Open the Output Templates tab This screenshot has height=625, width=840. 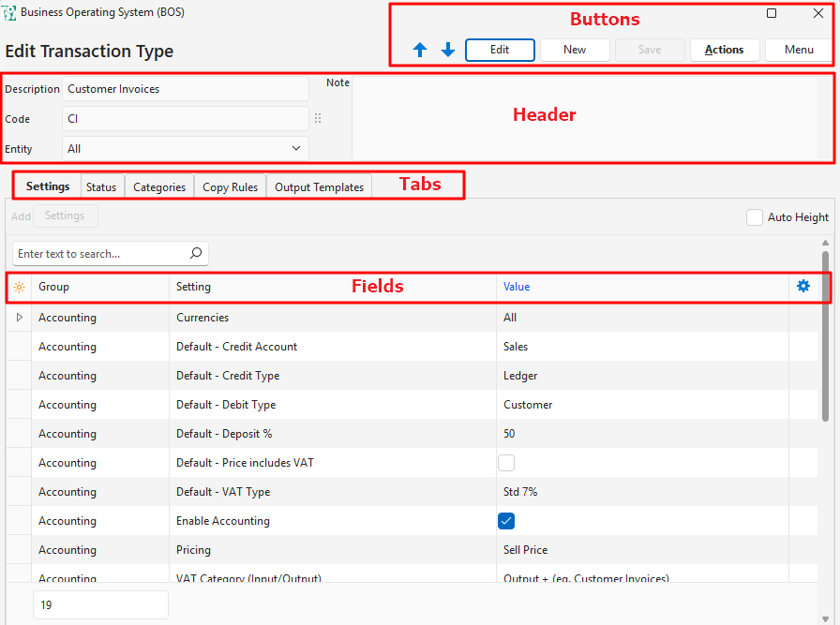319,186
